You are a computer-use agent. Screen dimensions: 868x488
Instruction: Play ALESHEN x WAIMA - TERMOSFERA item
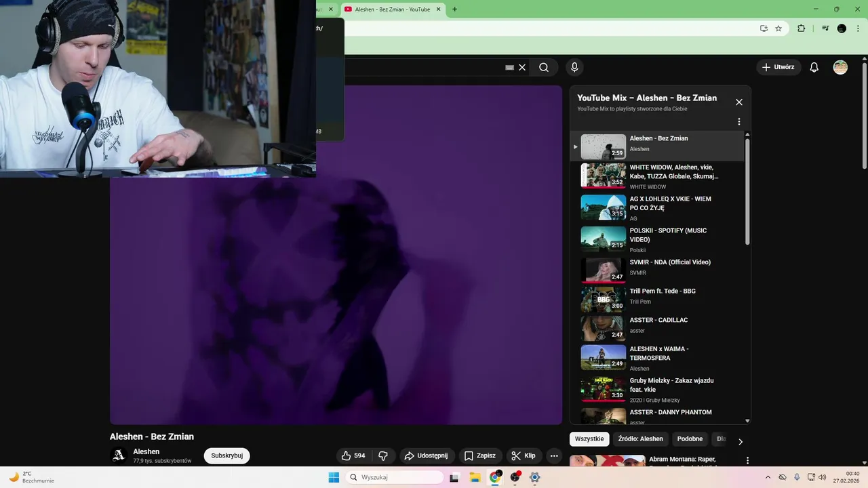[657, 358]
